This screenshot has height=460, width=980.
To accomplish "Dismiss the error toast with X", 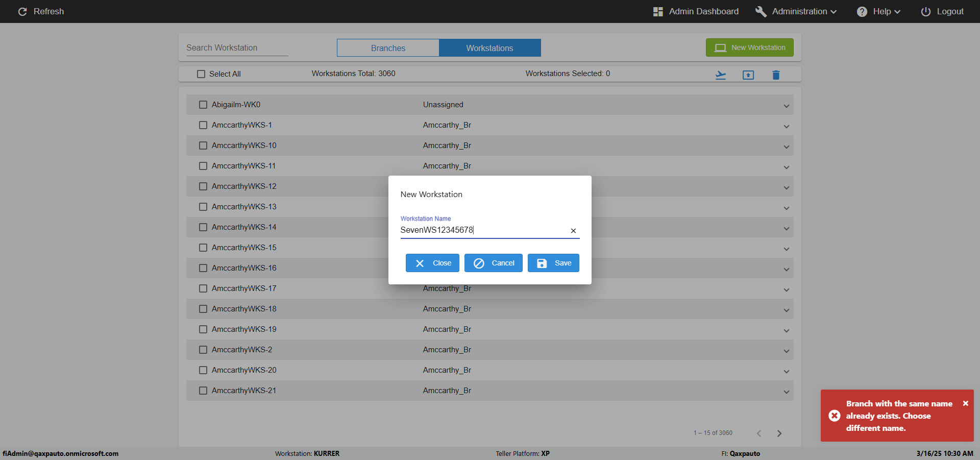I will 965,403.
